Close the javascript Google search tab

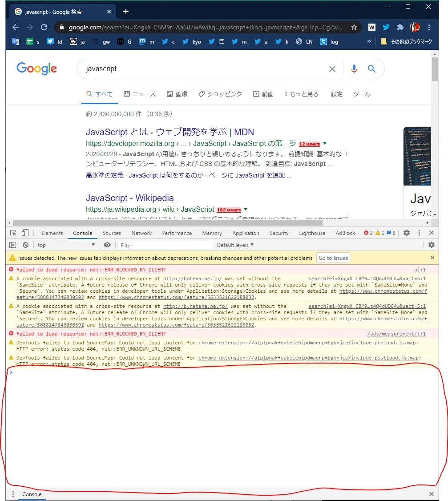point(109,12)
